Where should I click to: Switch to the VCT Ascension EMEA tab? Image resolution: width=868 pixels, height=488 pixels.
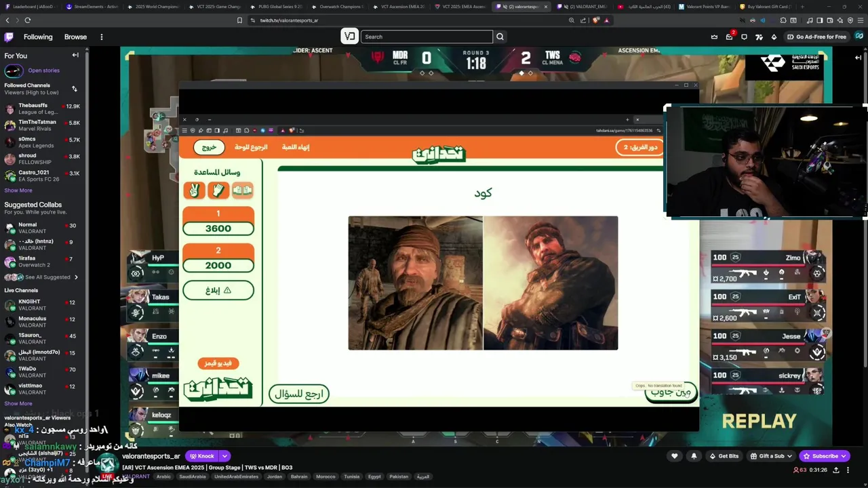click(x=398, y=7)
